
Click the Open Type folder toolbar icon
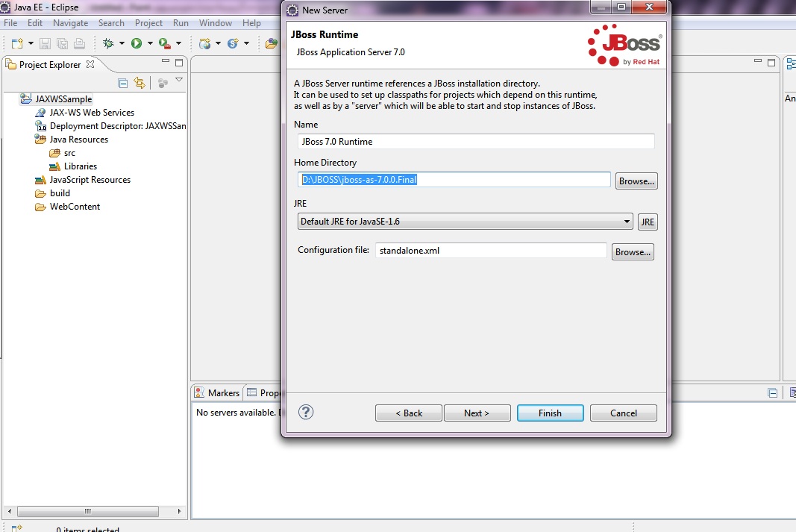(272, 44)
